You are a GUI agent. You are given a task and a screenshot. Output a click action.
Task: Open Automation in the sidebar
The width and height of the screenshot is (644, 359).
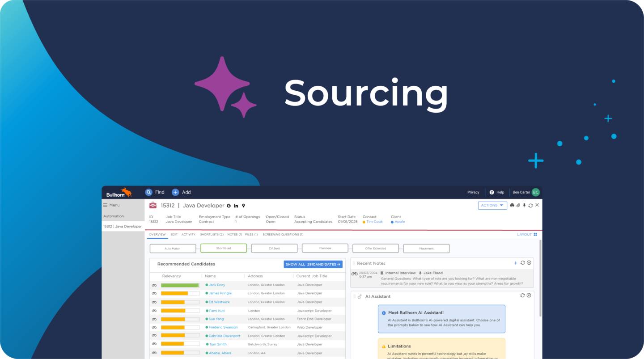point(114,216)
